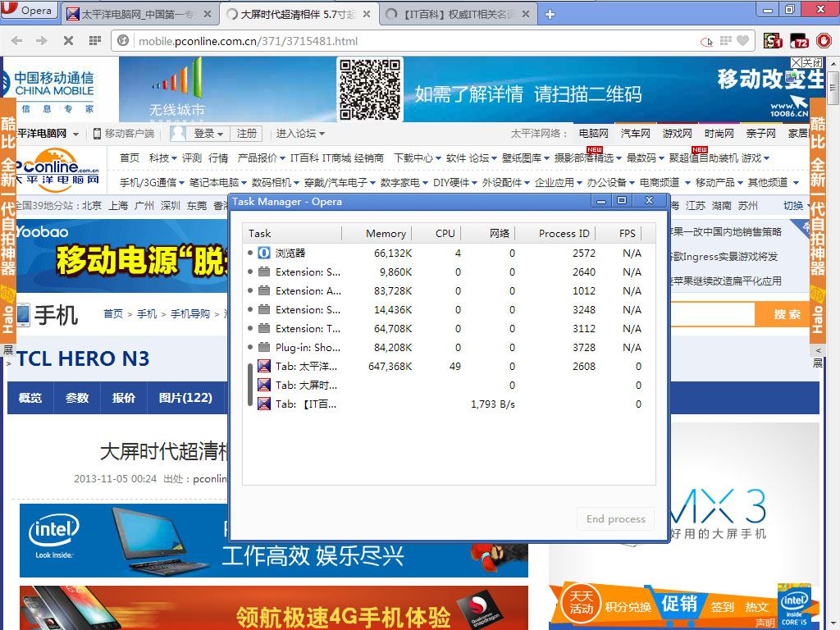Screen dimensions: 840x630
Task: Click the red power extension icon
Action: click(x=824, y=41)
